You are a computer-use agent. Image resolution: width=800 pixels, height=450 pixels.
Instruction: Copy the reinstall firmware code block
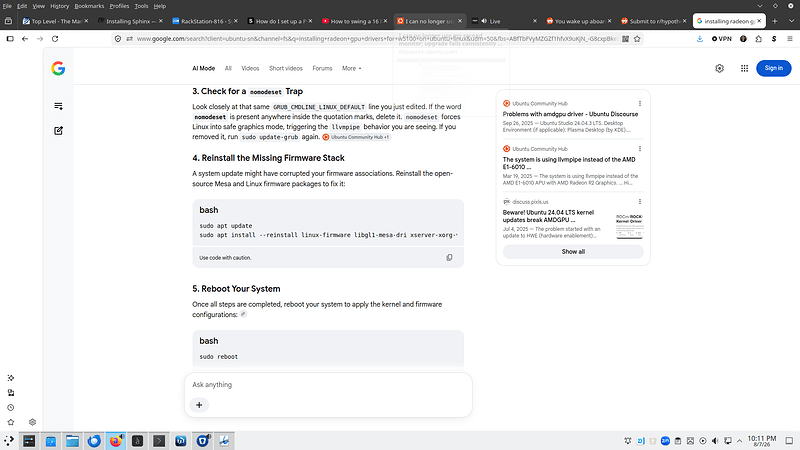[x=449, y=258]
